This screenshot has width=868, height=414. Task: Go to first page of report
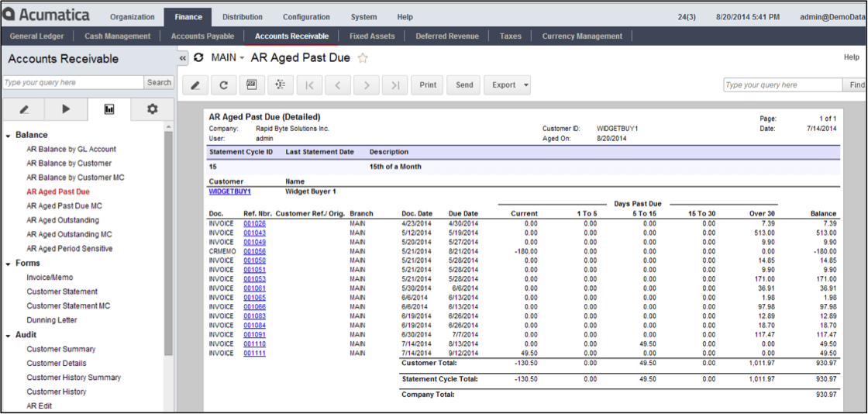(310, 85)
